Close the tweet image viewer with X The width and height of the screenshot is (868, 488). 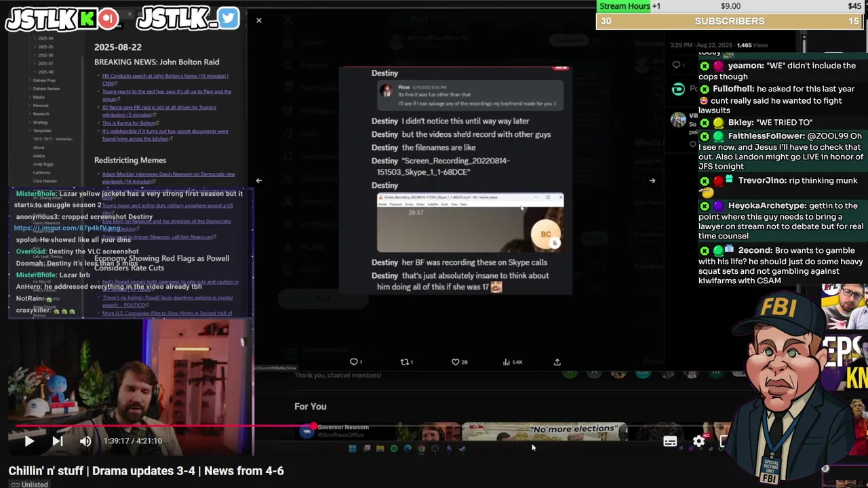(258, 20)
